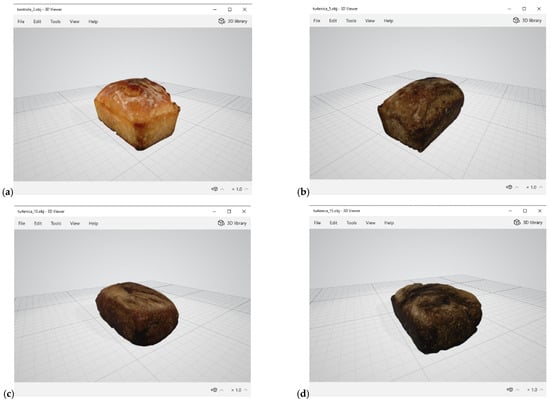550x402 pixels.
Task: Expand x1.0 speed dropdown in window (d)
Action: (x=535, y=389)
